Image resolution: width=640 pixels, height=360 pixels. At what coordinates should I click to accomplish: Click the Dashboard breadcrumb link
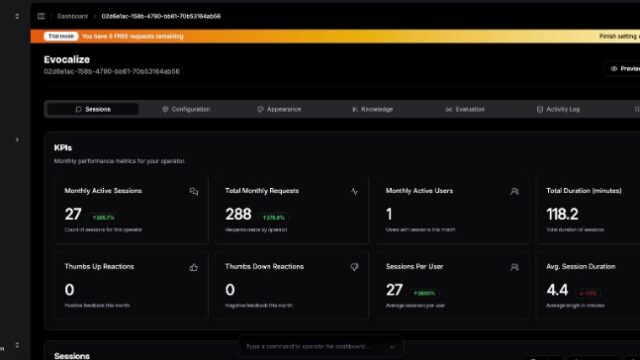click(72, 16)
